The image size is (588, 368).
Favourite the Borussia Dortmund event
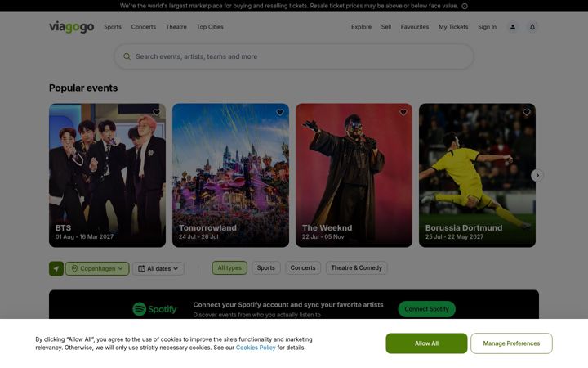point(527,112)
